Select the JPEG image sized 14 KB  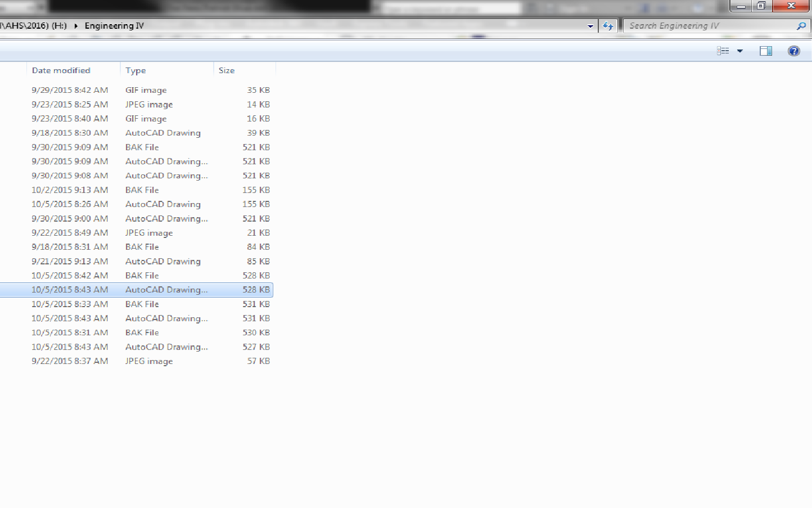[136, 105]
